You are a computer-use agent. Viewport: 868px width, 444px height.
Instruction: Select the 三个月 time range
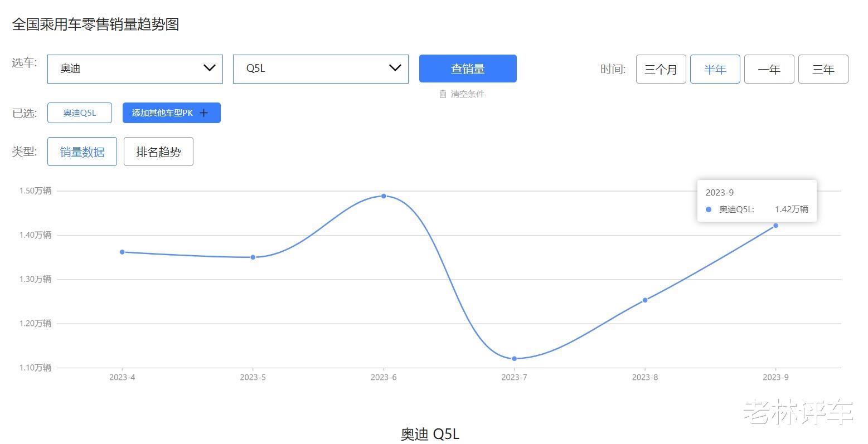point(661,69)
